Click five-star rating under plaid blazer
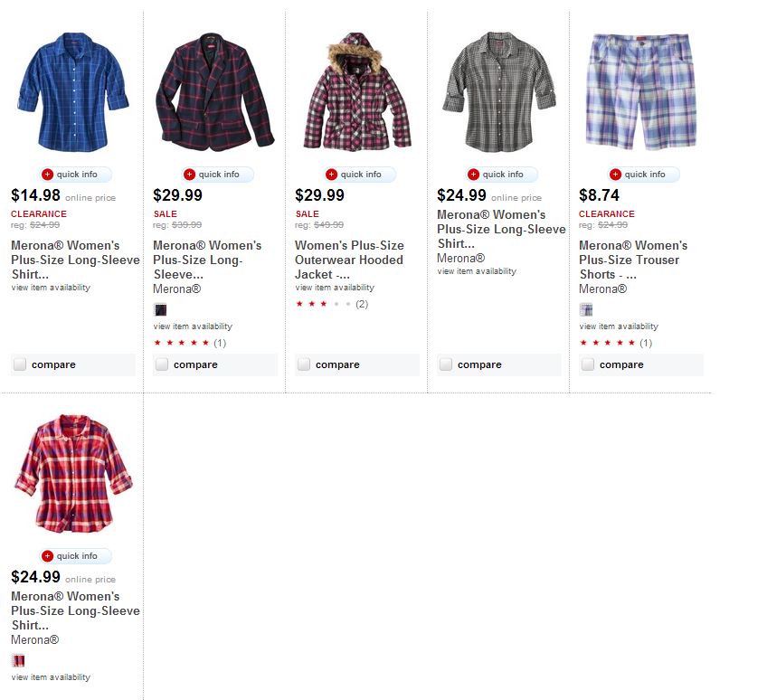The width and height of the screenshot is (767, 700). 182,343
